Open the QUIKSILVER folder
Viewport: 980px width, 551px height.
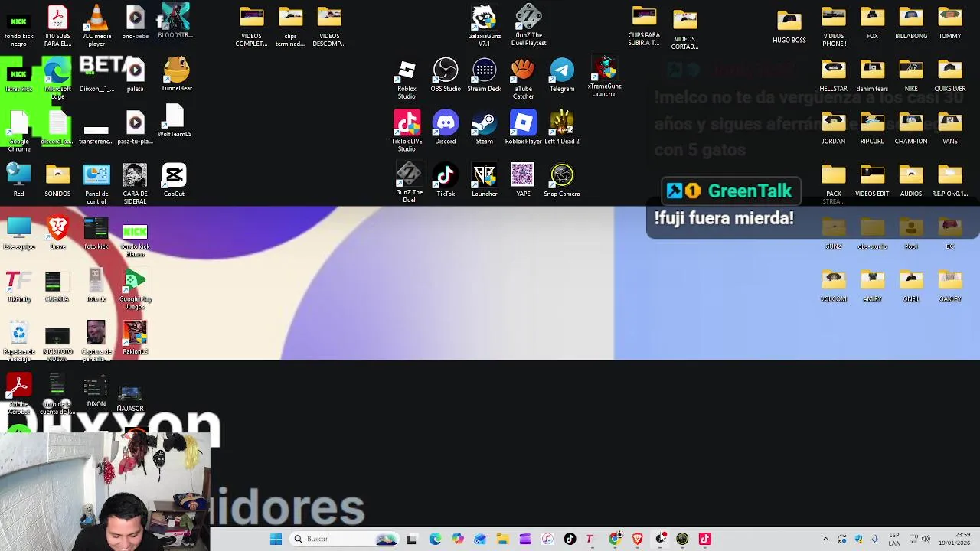tap(950, 76)
